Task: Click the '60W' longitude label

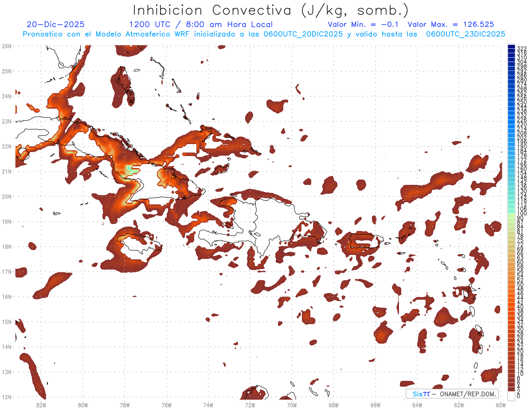Action: tap(501, 405)
